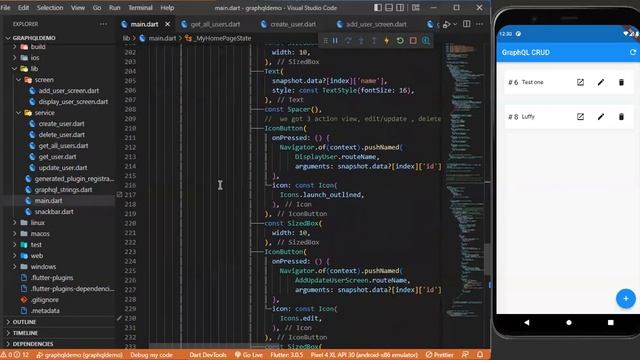The width and height of the screenshot is (640, 360).
Task: Click the debug toolbar drag handle
Action: point(325,40)
